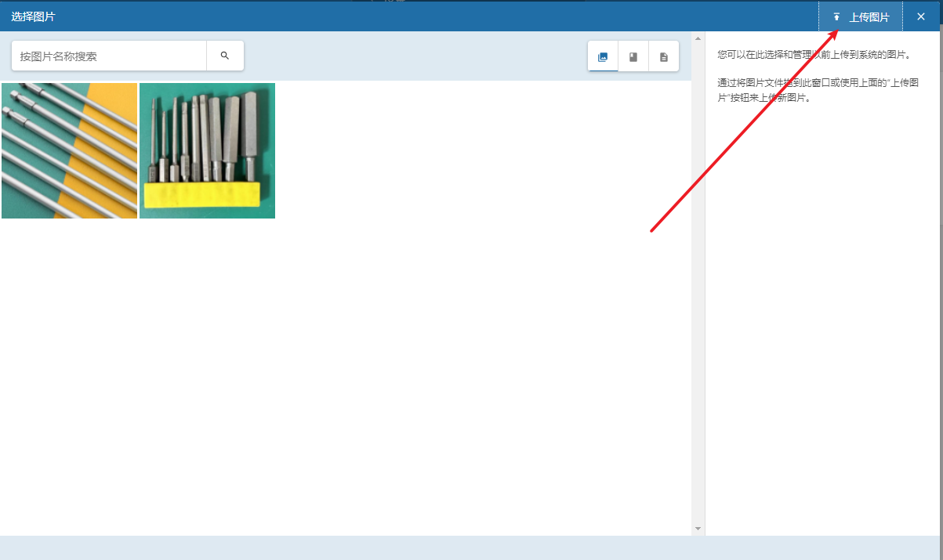This screenshot has width=943, height=560.
Task: Focus the 按图片名称搜索 search field
Action: (x=110, y=56)
